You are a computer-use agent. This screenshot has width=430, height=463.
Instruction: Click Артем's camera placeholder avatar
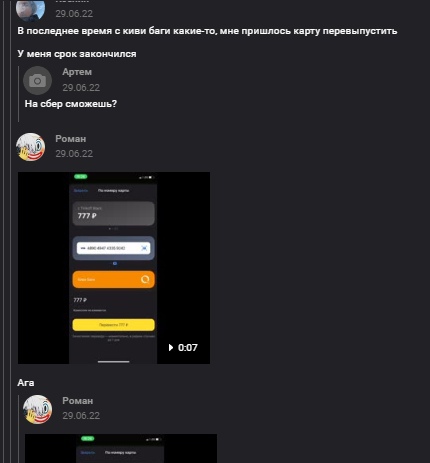pyautogui.click(x=37, y=80)
